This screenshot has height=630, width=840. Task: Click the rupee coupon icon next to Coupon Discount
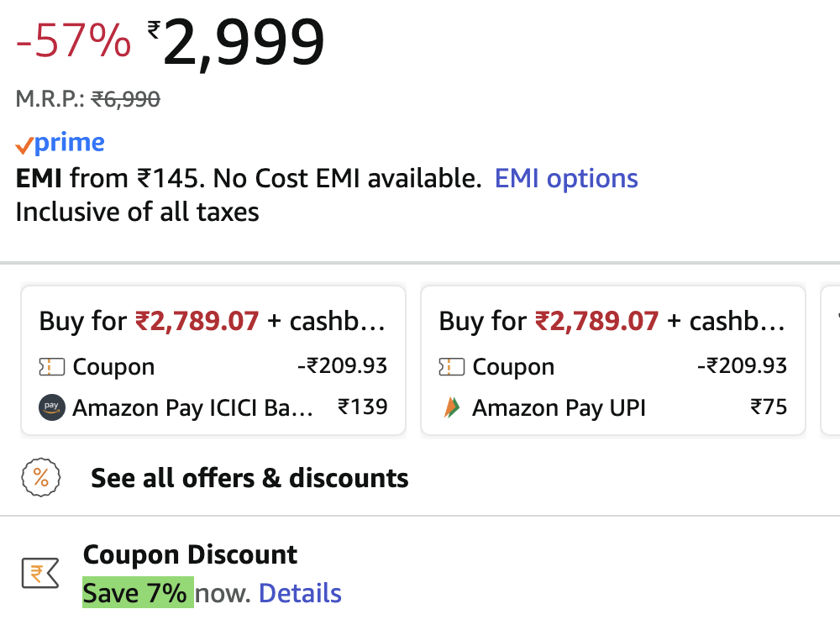(39, 572)
